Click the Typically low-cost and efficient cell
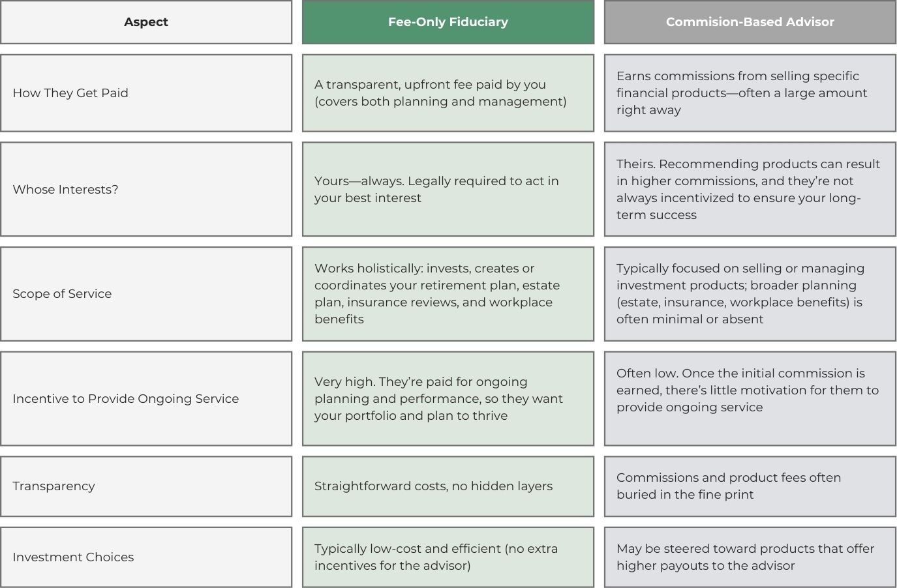This screenshot has height=588, width=897. (x=448, y=557)
